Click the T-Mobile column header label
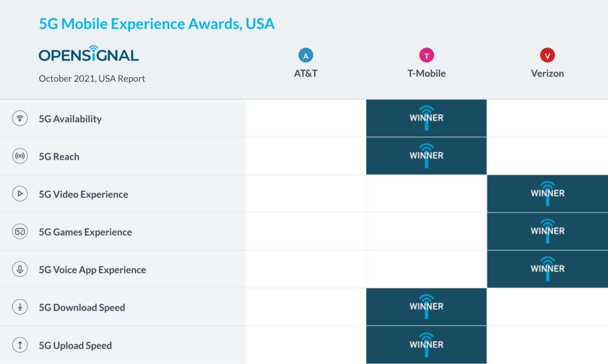 pyautogui.click(x=426, y=74)
